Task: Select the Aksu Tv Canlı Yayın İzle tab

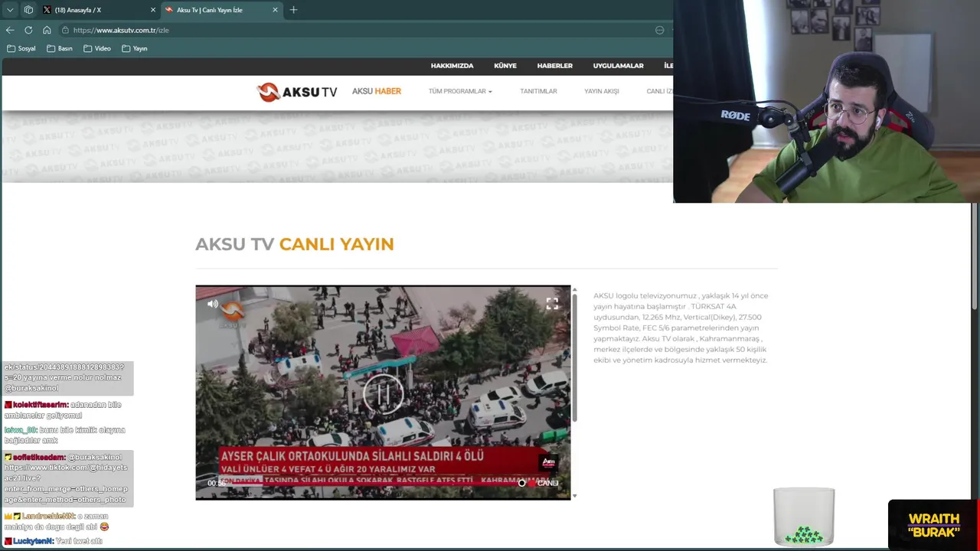Action: pos(222,10)
